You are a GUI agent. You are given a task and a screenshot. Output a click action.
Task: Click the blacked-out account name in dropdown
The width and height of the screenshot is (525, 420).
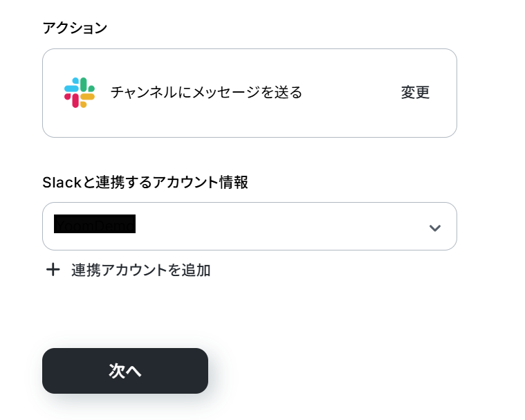coord(95,223)
